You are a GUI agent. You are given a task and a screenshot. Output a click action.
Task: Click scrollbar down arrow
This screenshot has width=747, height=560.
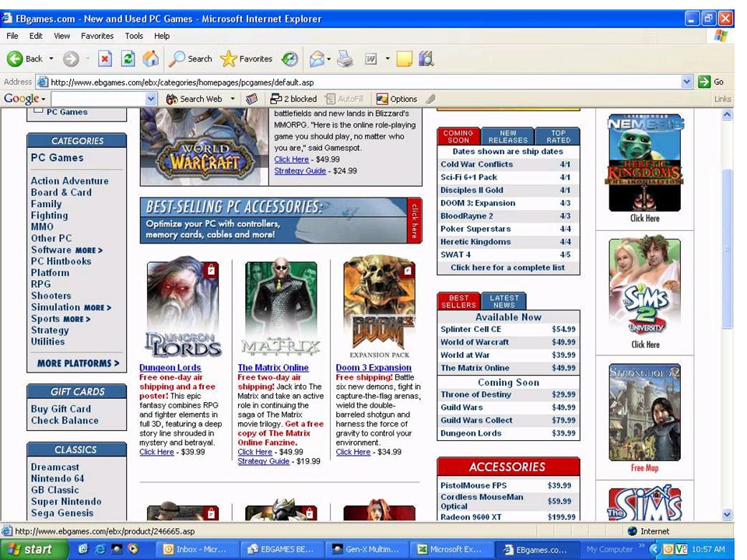(x=727, y=514)
